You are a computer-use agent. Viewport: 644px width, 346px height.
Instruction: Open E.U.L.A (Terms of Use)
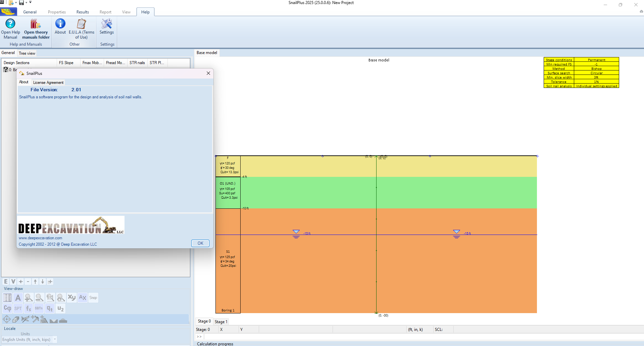coord(82,29)
